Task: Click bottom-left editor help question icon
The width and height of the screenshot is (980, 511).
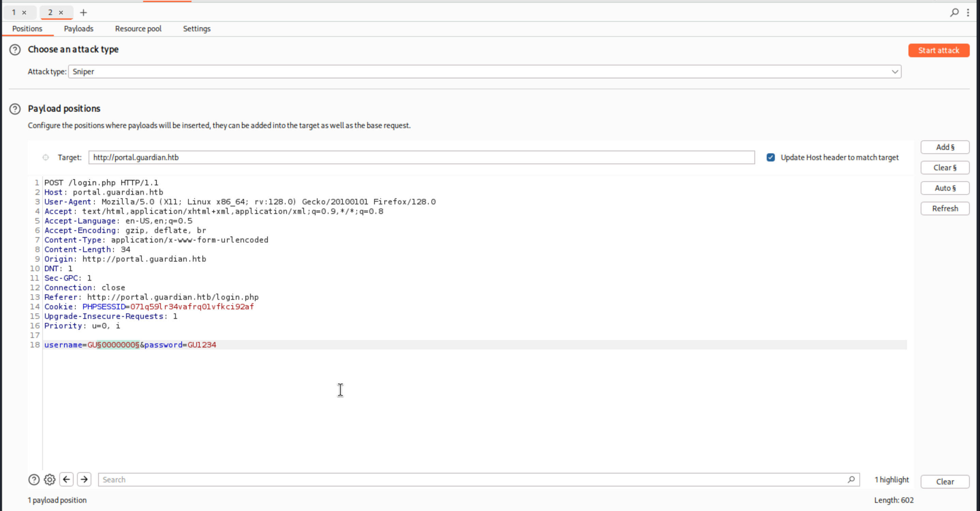Action: click(x=34, y=479)
